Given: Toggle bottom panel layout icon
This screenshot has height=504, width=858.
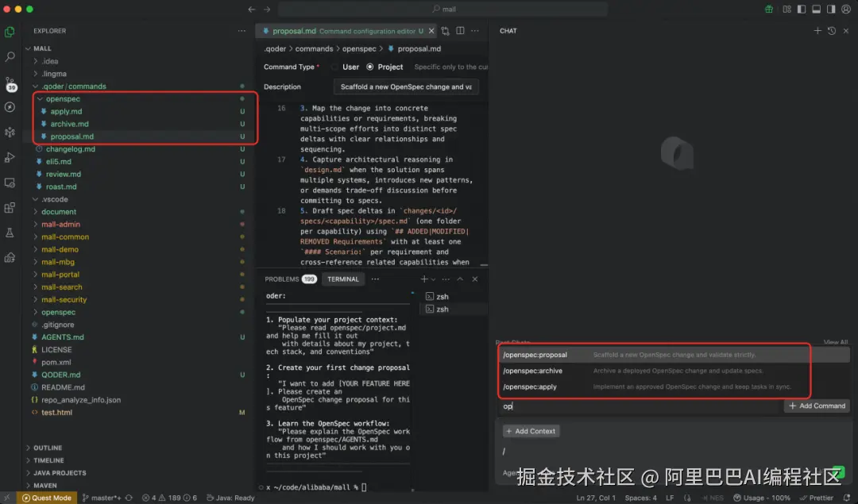Looking at the screenshot, I should click(817, 10).
